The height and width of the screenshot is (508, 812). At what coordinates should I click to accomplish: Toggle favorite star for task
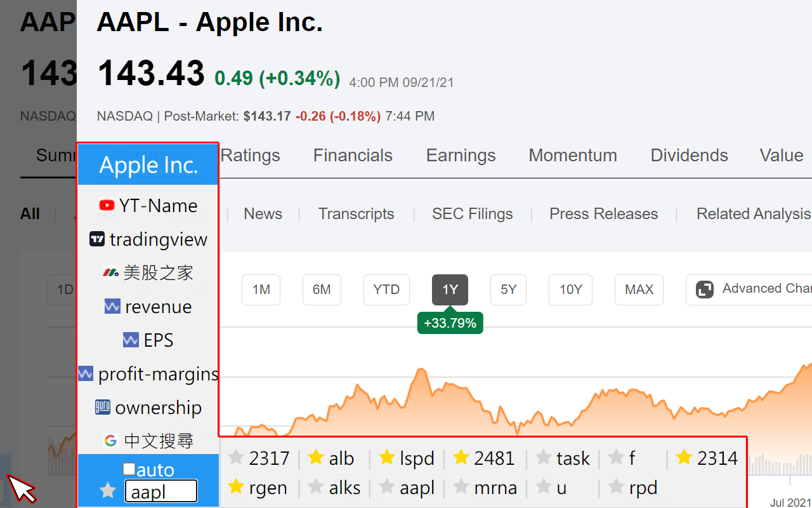coord(544,458)
